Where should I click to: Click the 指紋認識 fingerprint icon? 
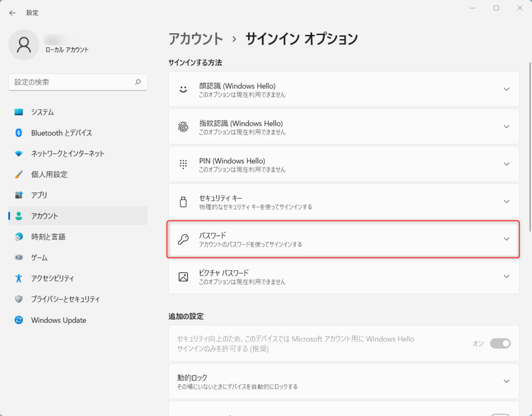click(183, 127)
